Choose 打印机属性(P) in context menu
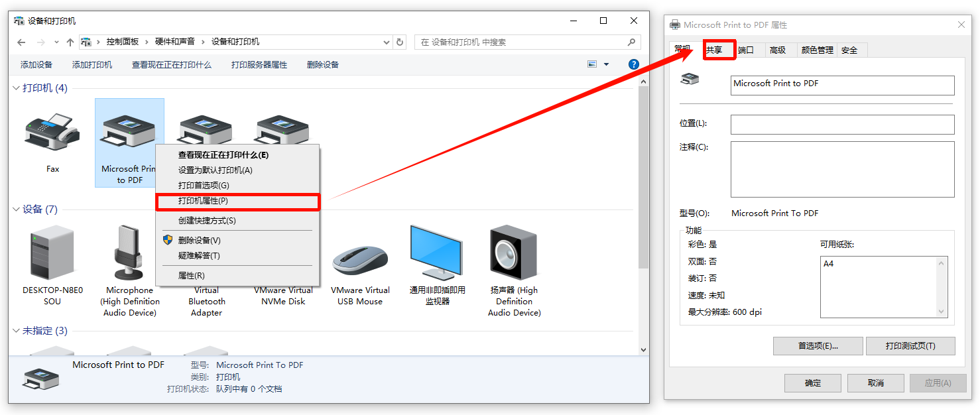 (237, 201)
